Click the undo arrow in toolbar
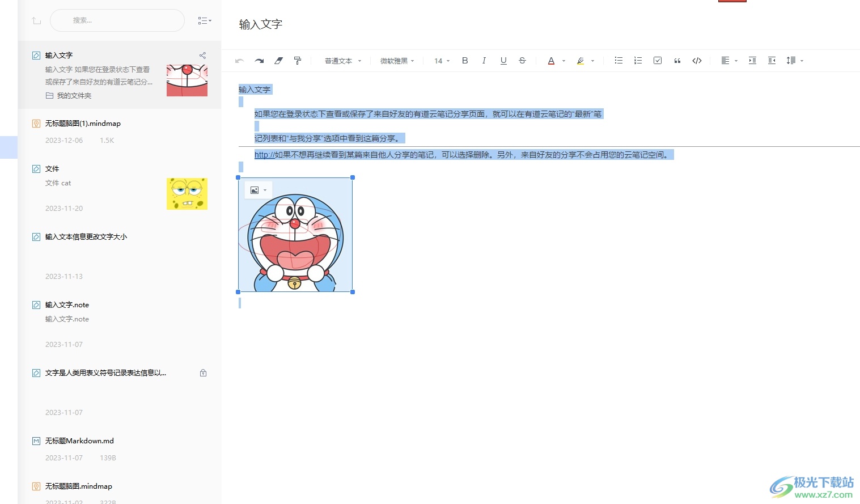Viewport: 860px width, 504px height. (239, 61)
